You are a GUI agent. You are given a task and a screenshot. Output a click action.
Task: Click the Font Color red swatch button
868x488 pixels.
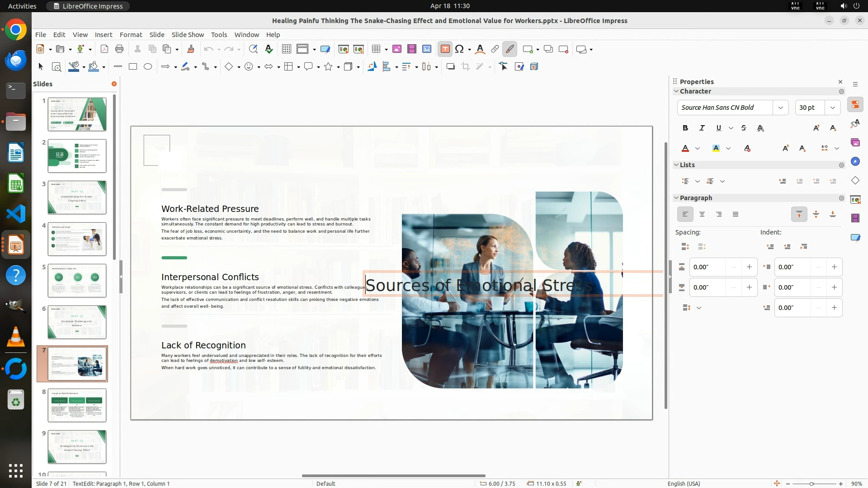pyautogui.click(x=685, y=149)
